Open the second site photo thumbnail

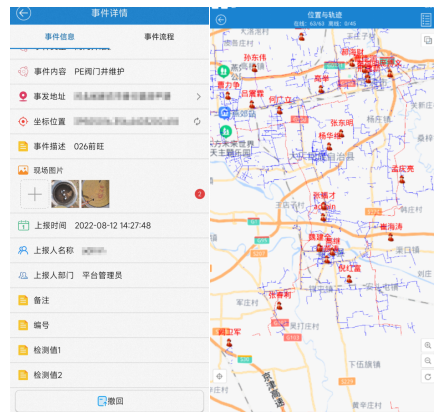coord(95,194)
